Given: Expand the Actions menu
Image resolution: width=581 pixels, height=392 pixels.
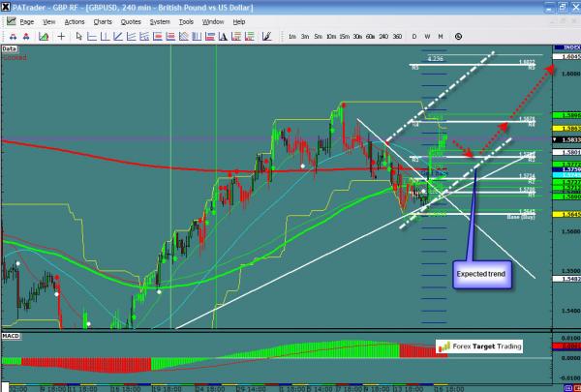Looking at the screenshot, I should tap(75, 20).
